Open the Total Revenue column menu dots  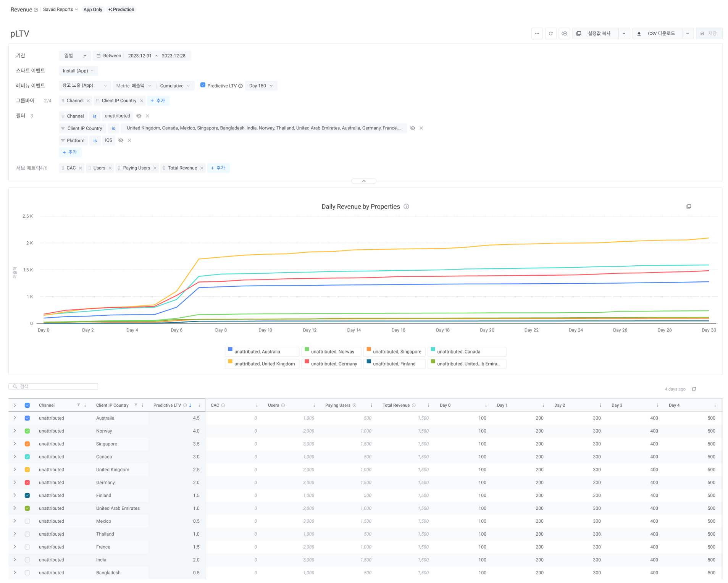tap(428, 405)
